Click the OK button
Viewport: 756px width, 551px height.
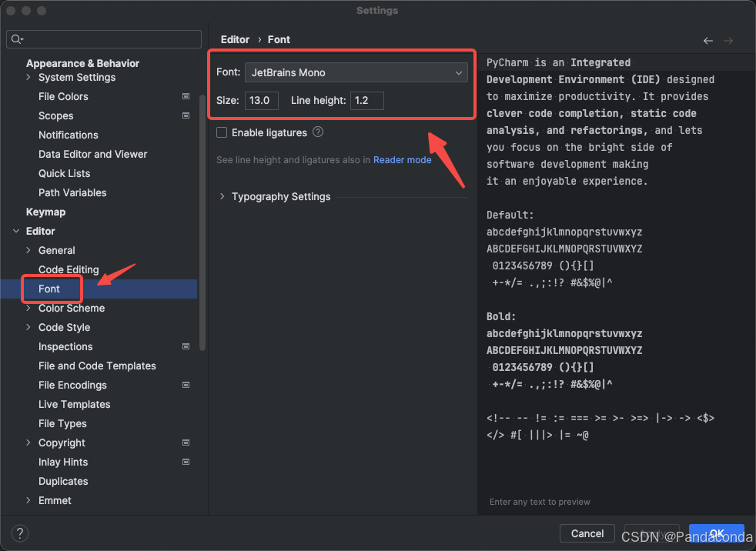pyautogui.click(x=717, y=533)
